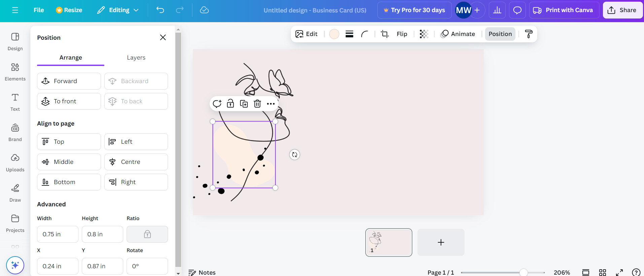Viewport: 644px width, 276px height.
Task: Undo the last action
Action: point(160,10)
